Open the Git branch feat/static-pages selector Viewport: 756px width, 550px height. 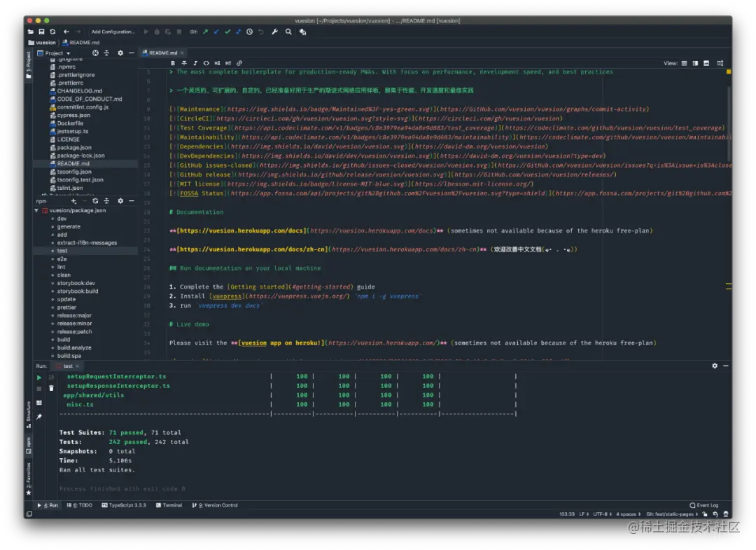pos(672,514)
